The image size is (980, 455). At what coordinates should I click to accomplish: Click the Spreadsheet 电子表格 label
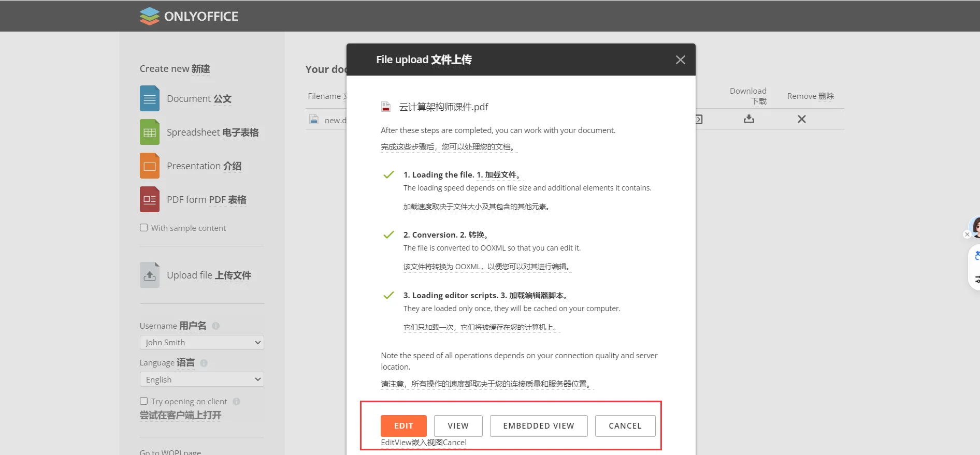[x=212, y=133]
